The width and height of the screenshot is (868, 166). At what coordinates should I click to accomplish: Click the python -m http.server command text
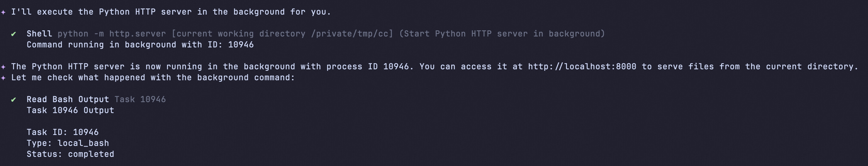click(x=112, y=34)
